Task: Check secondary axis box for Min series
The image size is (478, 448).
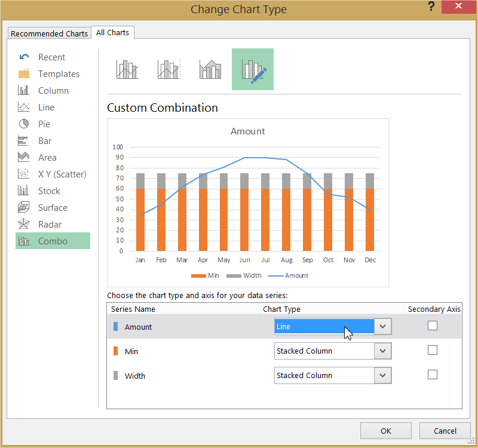Action: [x=432, y=350]
